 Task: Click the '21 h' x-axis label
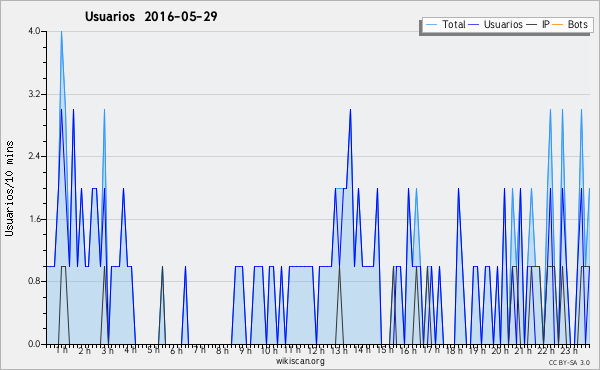[x=523, y=350]
